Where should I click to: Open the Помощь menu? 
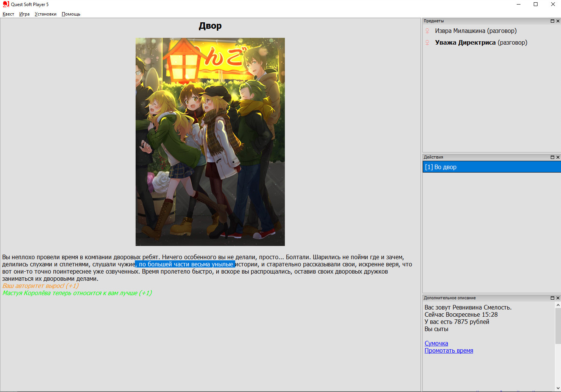(x=71, y=14)
